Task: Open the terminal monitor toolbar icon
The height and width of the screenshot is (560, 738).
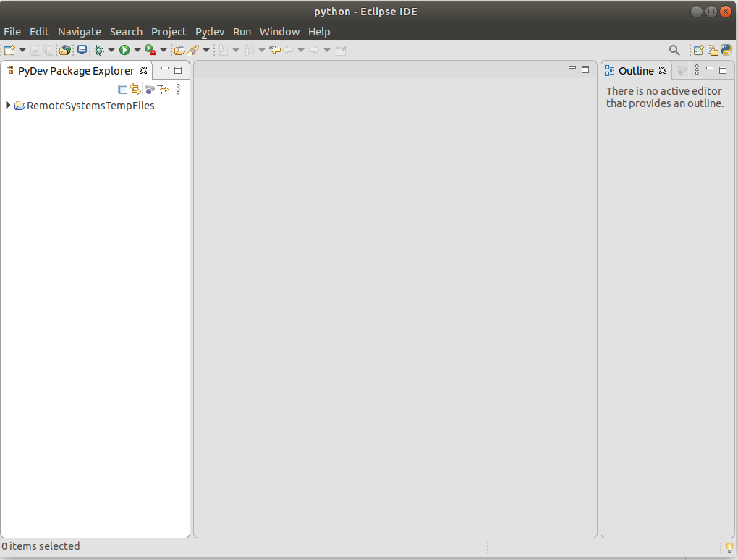Action: [x=82, y=50]
